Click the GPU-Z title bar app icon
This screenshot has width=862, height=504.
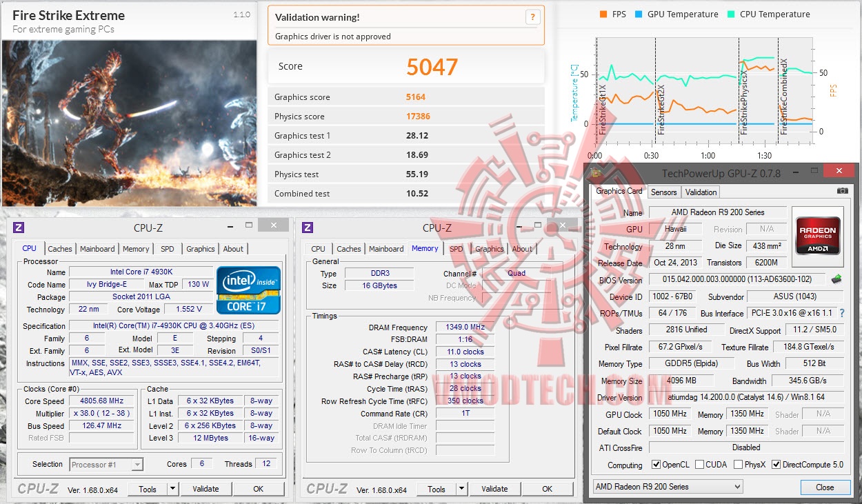(x=597, y=172)
